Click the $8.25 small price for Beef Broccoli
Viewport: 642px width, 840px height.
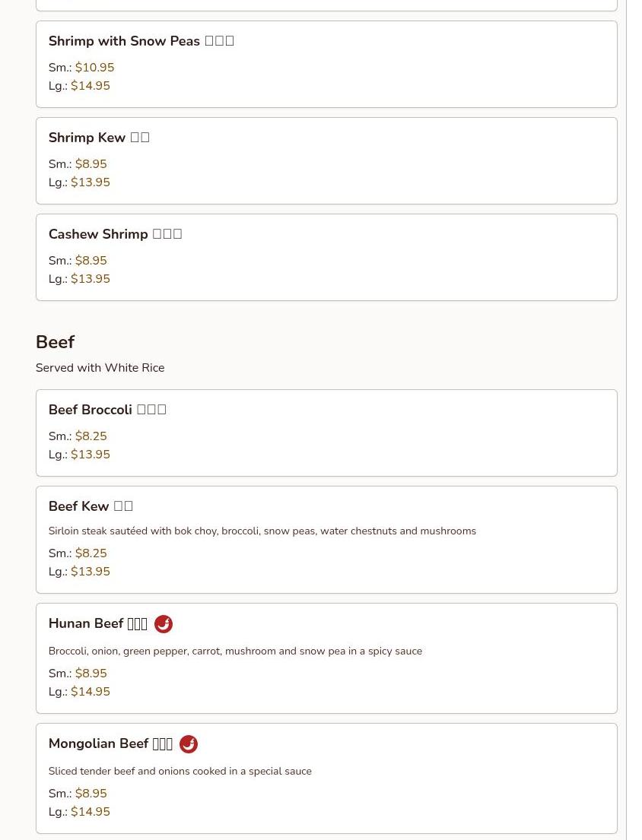point(91,436)
